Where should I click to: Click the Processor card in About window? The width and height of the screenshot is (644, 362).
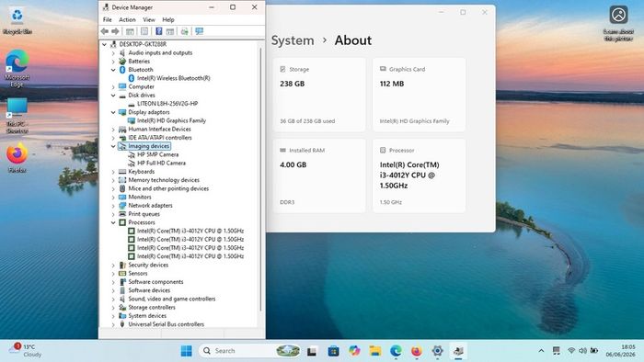pyautogui.click(x=419, y=175)
